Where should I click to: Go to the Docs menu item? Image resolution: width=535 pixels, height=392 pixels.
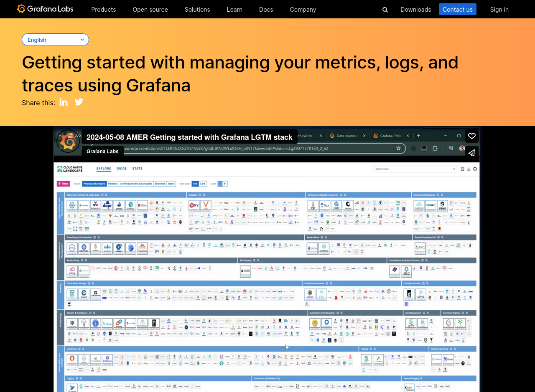point(266,10)
